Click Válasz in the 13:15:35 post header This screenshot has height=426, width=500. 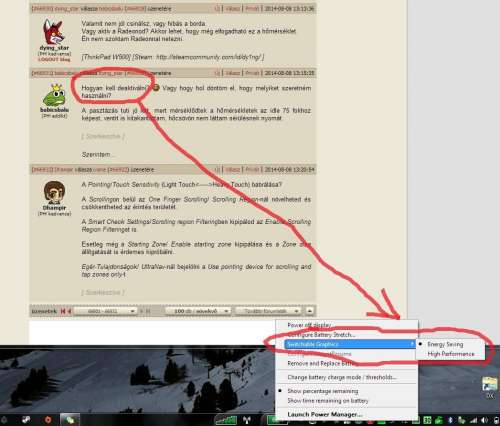point(233,73)
